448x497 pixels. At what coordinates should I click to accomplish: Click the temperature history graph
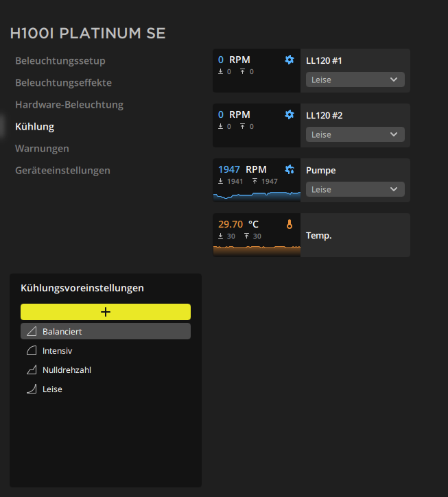pos(257,251)
